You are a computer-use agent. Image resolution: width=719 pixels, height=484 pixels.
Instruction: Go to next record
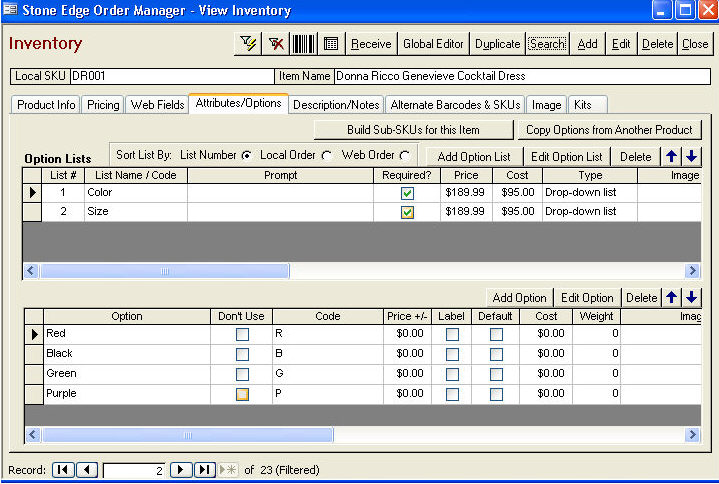[181, 470]
